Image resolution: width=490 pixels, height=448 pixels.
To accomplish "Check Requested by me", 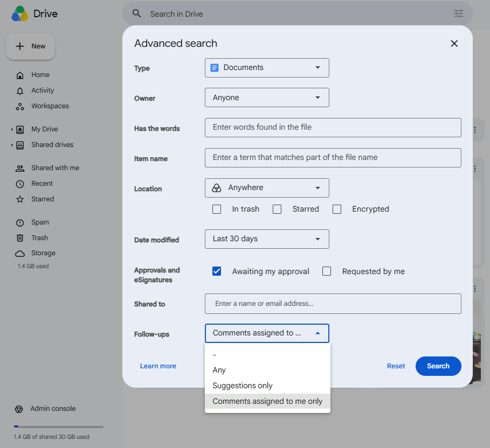I will (327, 271).
